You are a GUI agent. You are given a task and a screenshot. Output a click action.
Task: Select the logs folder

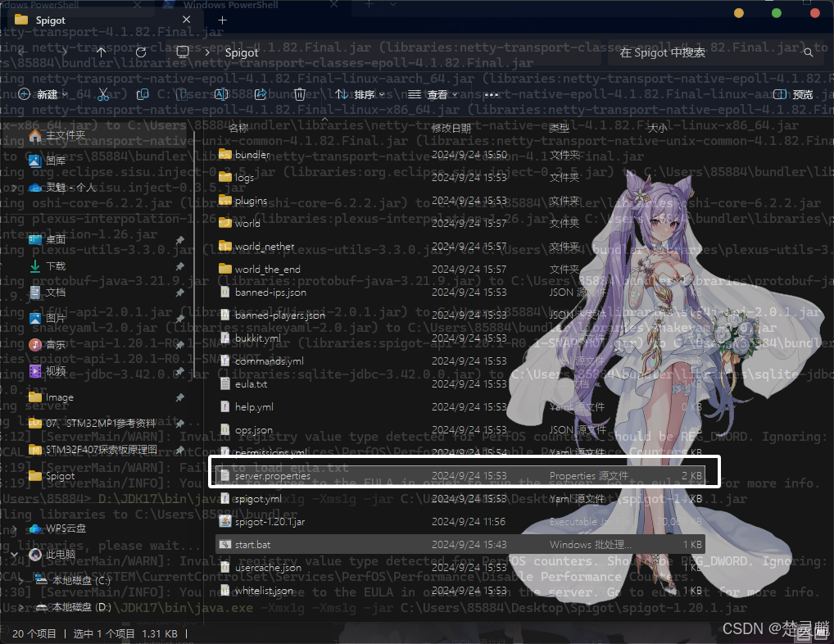tap(460, 178)
